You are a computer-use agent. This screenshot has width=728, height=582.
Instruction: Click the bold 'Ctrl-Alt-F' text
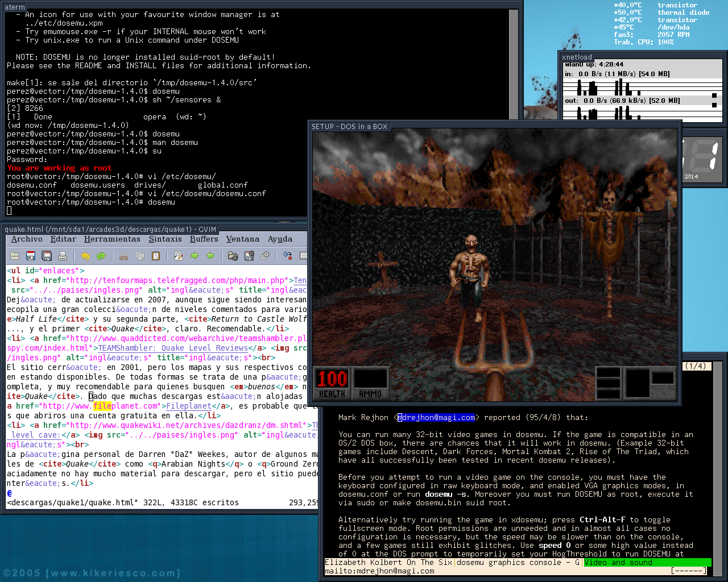tap(602, 520)
